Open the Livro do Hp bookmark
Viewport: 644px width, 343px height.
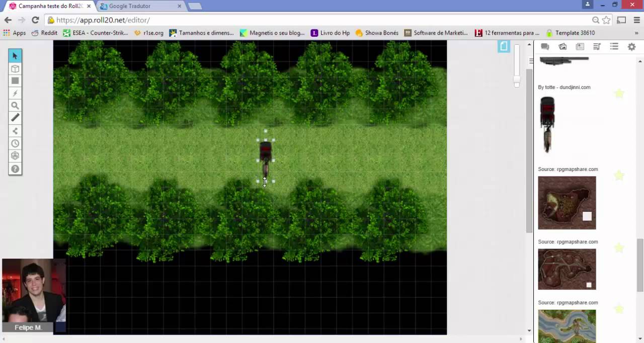pos(330,33)
